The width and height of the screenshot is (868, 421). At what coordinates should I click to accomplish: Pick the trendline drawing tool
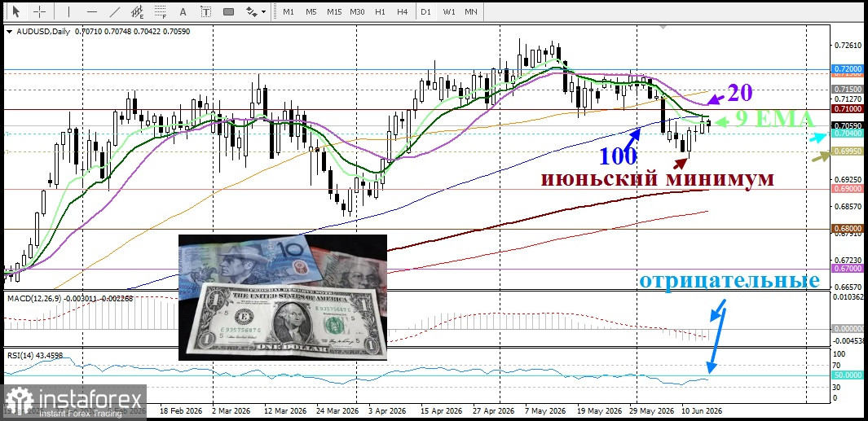tap(115, 11)
